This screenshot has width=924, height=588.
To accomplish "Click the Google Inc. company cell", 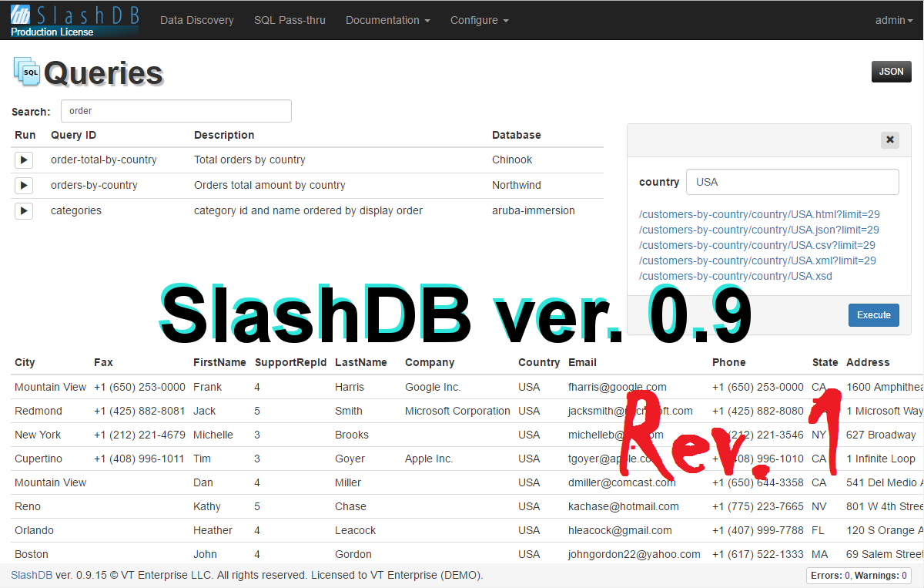I will pyautogui.click(x=433, y=387).
